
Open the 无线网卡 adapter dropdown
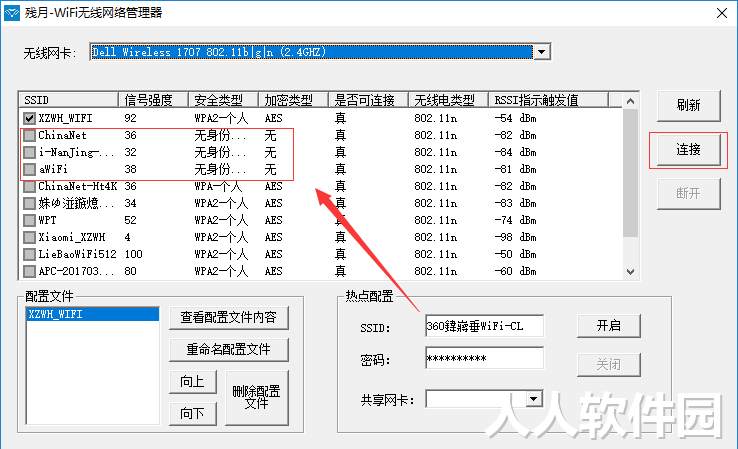click(x=542, y=52)
